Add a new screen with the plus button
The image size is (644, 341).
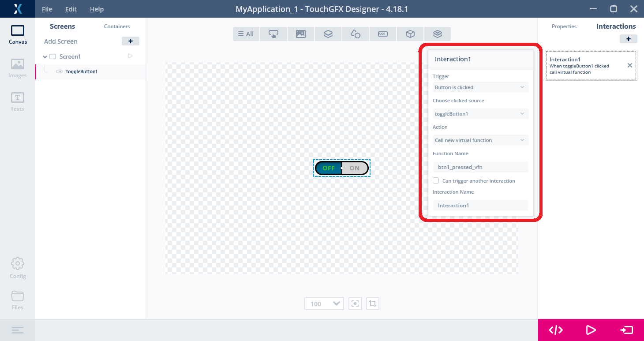130,41
